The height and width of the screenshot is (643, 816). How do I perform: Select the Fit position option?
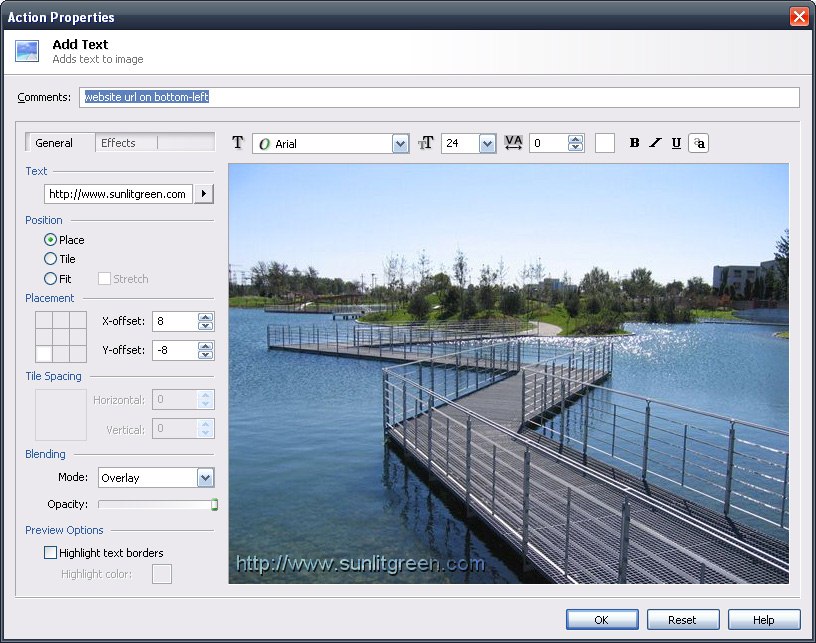[x=50, y=279]
